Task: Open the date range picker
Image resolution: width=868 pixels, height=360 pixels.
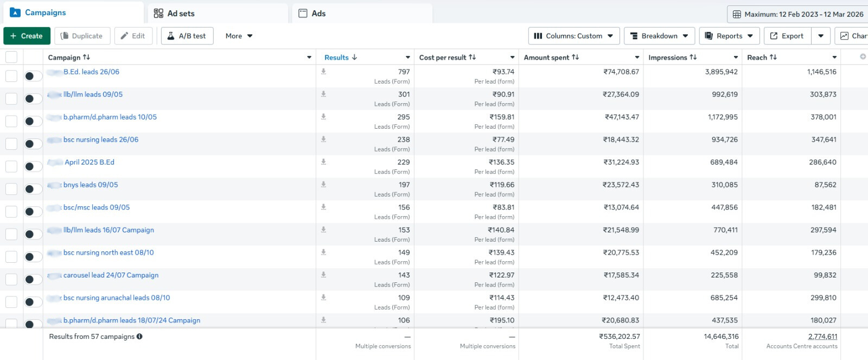Action: click(797, 14)
